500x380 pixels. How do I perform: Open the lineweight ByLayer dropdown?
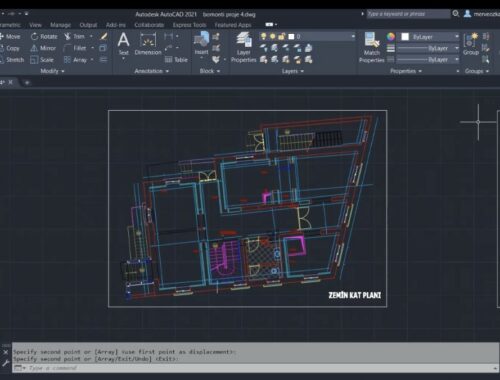(457, 48)
